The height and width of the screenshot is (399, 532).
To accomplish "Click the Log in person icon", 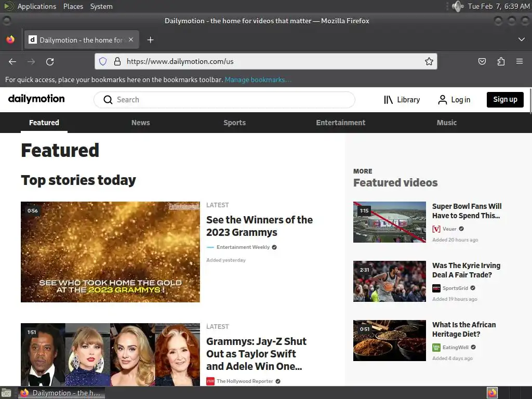I will [443, 100].
